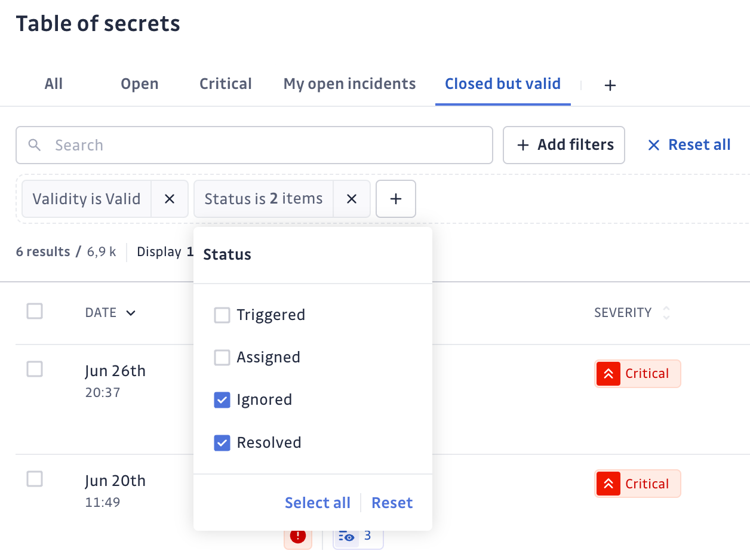750x560 pixels.
Task: Open the Status filter chip dropdown
Action: [263, 199]
